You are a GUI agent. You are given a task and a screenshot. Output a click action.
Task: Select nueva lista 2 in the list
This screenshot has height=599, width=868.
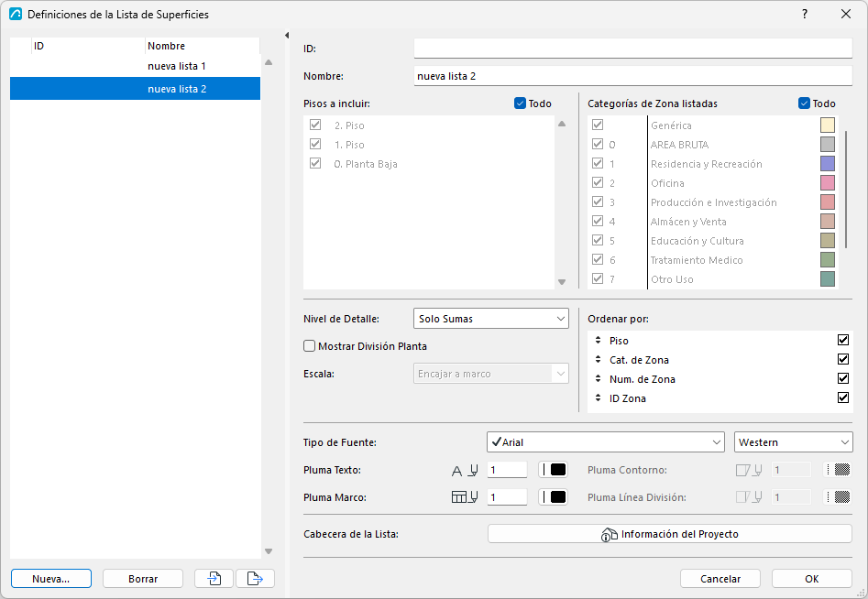pos(135,89)
